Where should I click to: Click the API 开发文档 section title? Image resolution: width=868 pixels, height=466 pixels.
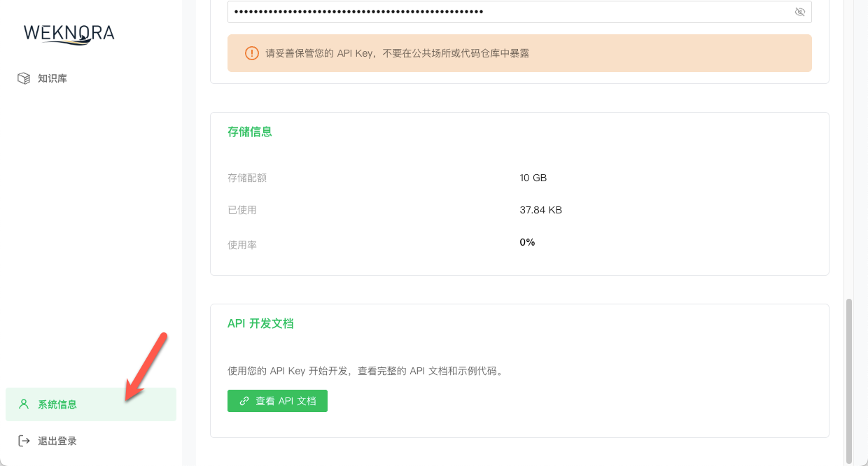[262, 323]
